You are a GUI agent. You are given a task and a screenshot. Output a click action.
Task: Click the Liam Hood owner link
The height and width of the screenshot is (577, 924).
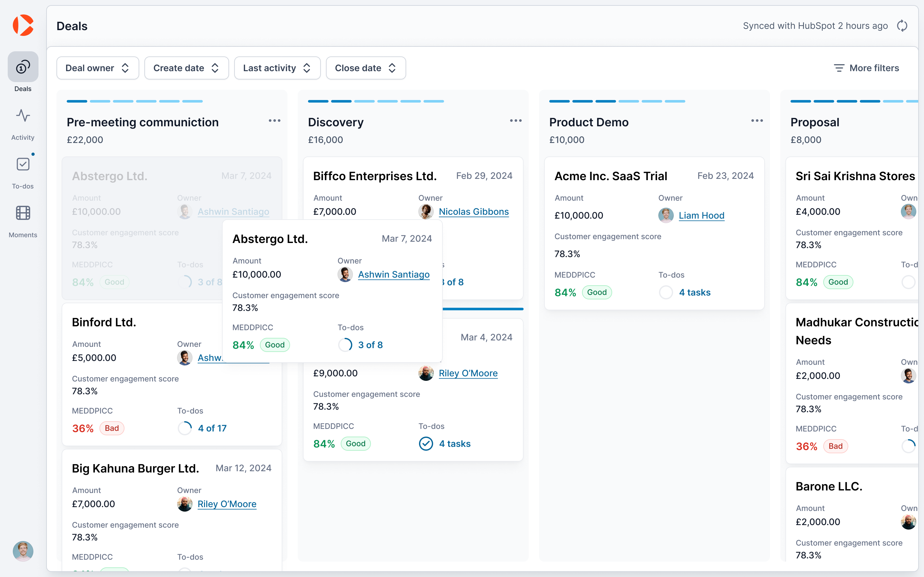point(701,215)
